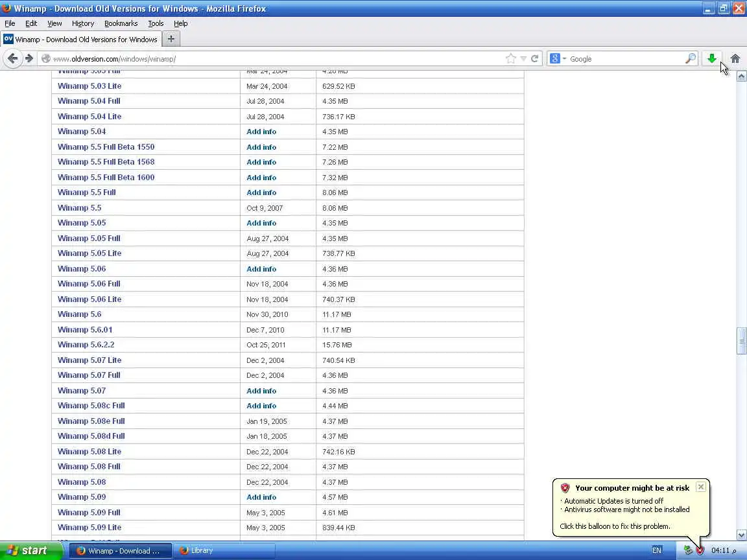Screen dimensions: 747x560
Task: Open the Winamp 5.08e Full link
Action: pyautogui.click(x=91, y=421)
